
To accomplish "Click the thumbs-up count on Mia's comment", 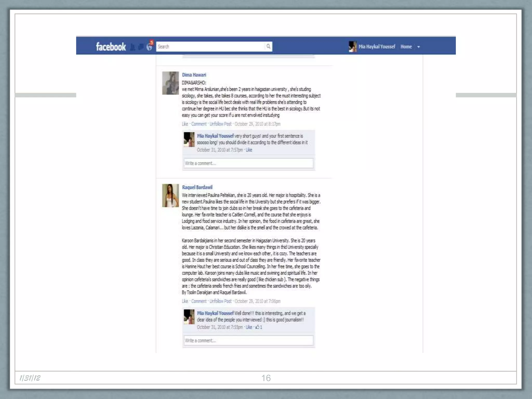I will (x=259, y=327).
